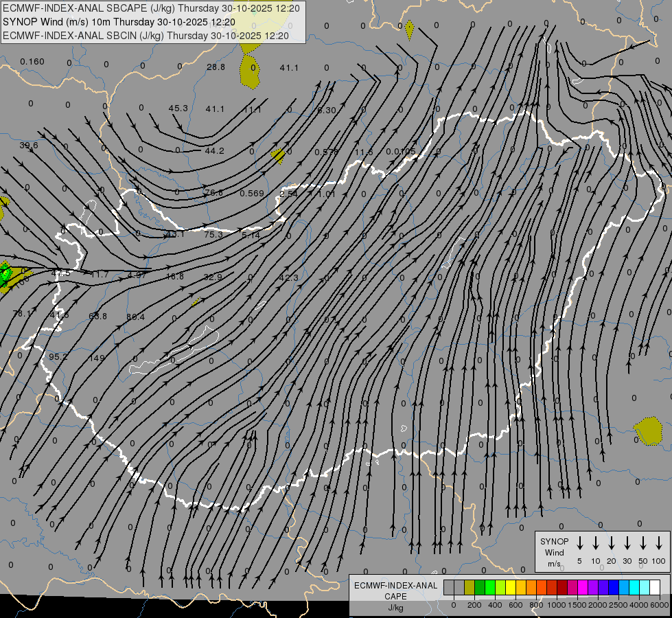Click the 45.3 CAPE value on map
The width and height of the screenshot is (672, 618).
(178, 108)
